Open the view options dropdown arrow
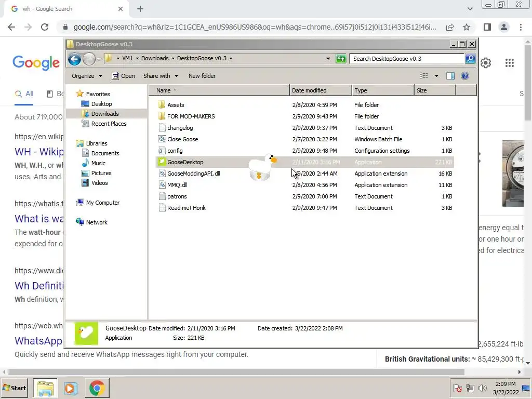532x399 pixels. [436, 76]
